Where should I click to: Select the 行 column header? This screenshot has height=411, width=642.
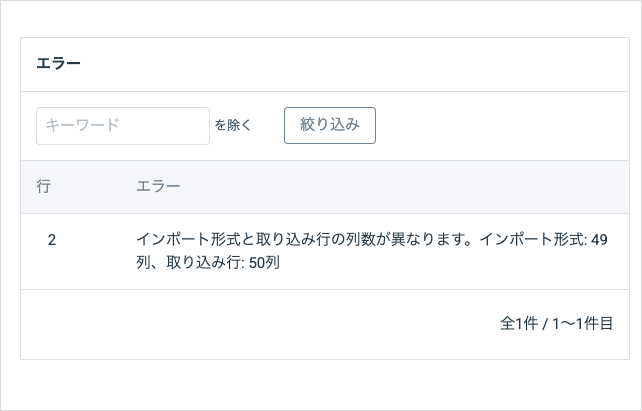point(44,187)
